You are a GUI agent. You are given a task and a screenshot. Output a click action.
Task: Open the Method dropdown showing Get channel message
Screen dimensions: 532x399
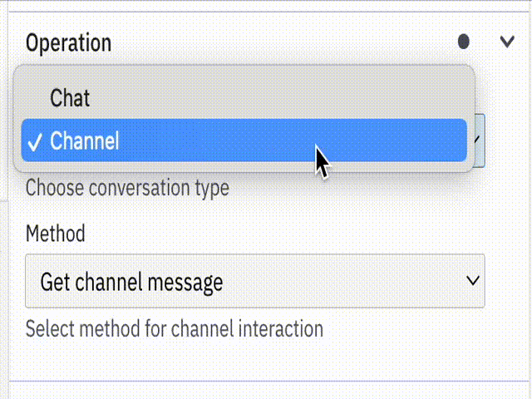point(255,281)
